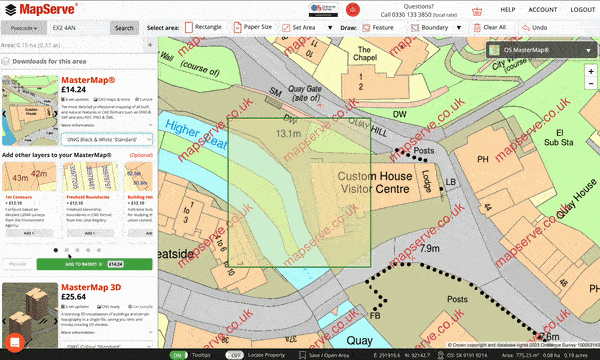The image size is (600, 360).
Task: Add the 1m Contours layer
Action: pyautogui.click(x=29, y=233)
